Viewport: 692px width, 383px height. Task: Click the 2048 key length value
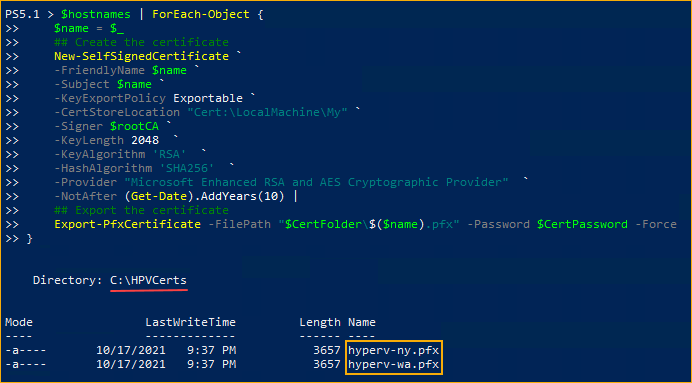click(145, 140)
